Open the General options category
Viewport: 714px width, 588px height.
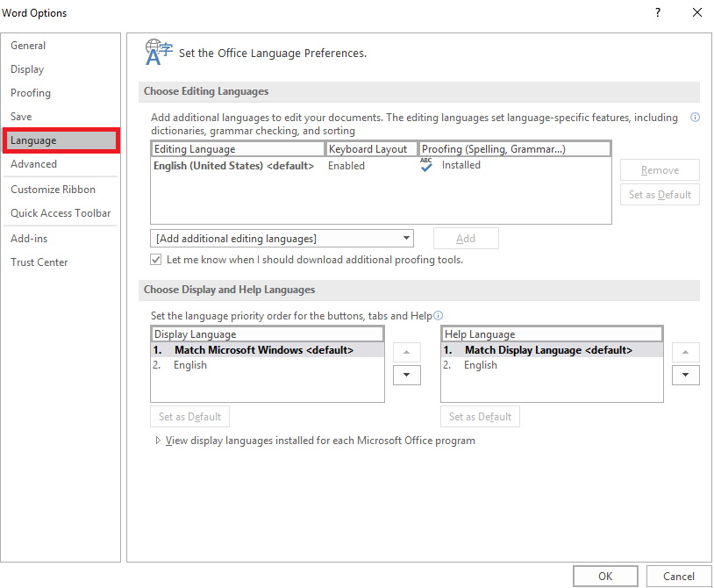pos(28,46)
